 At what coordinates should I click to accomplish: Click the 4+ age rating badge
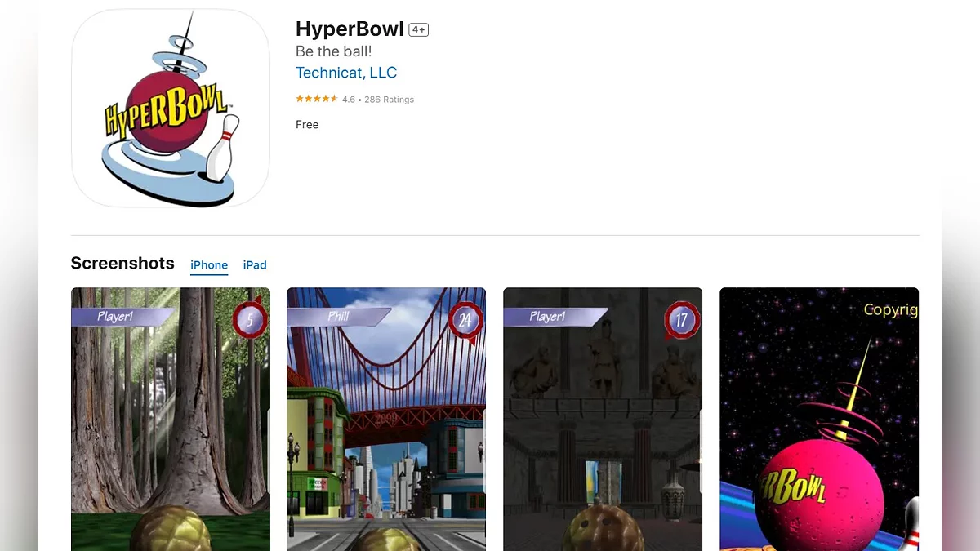click(419, 29)
